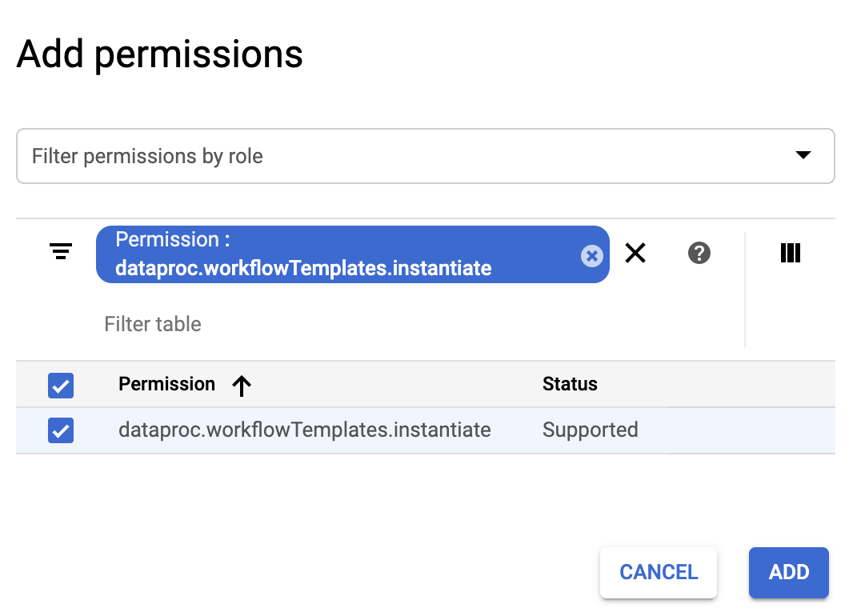Viewport: 861px width, 616px height.
Task: Open the column display options icon
Action: point(790,253)
